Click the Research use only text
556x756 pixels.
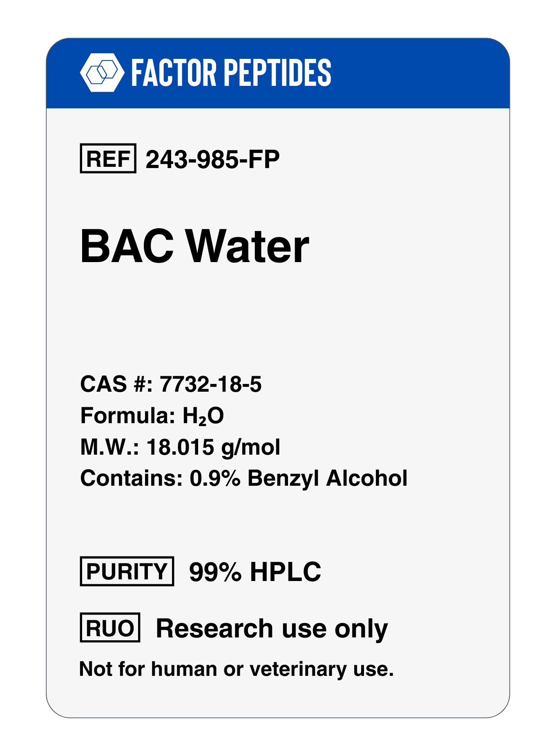(x=272, y=628)
